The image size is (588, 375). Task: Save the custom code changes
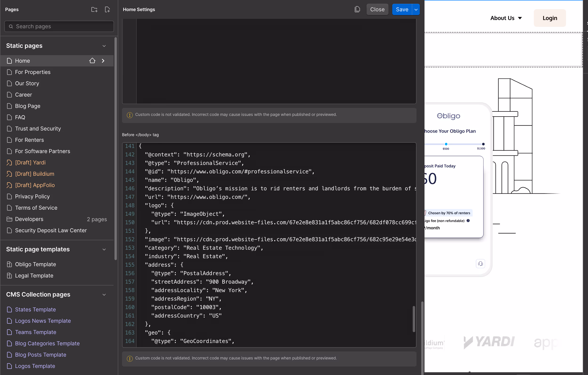pyautogui.click(x=402, y=9)
